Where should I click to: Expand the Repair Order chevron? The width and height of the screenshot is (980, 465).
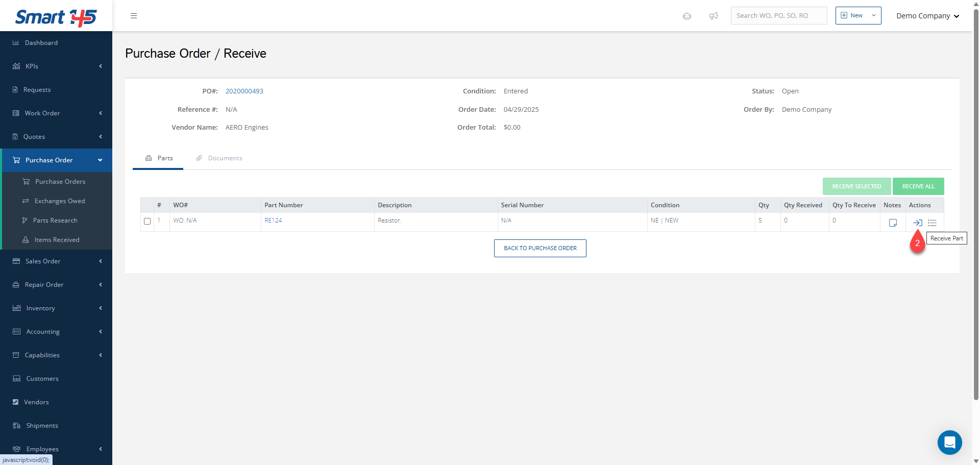pos(101,285)
